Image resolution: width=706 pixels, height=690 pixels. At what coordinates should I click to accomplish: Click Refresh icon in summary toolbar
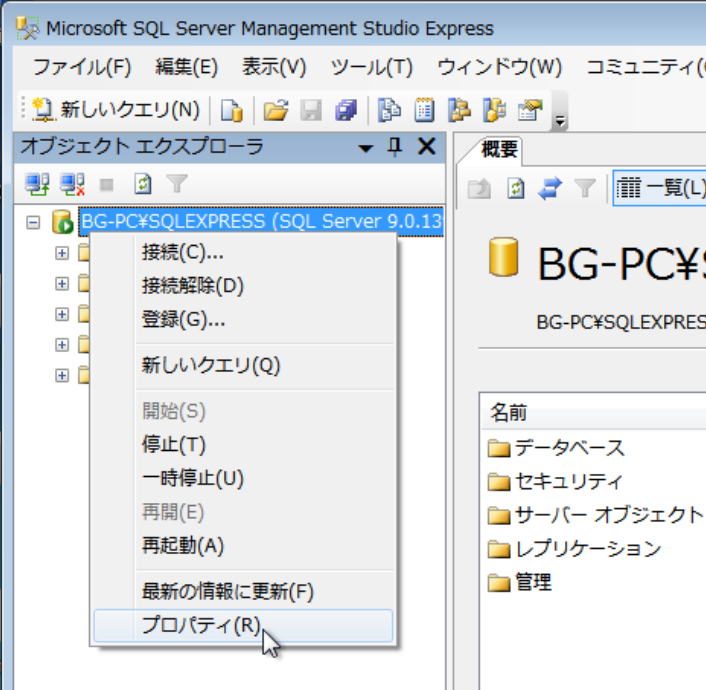516,188
